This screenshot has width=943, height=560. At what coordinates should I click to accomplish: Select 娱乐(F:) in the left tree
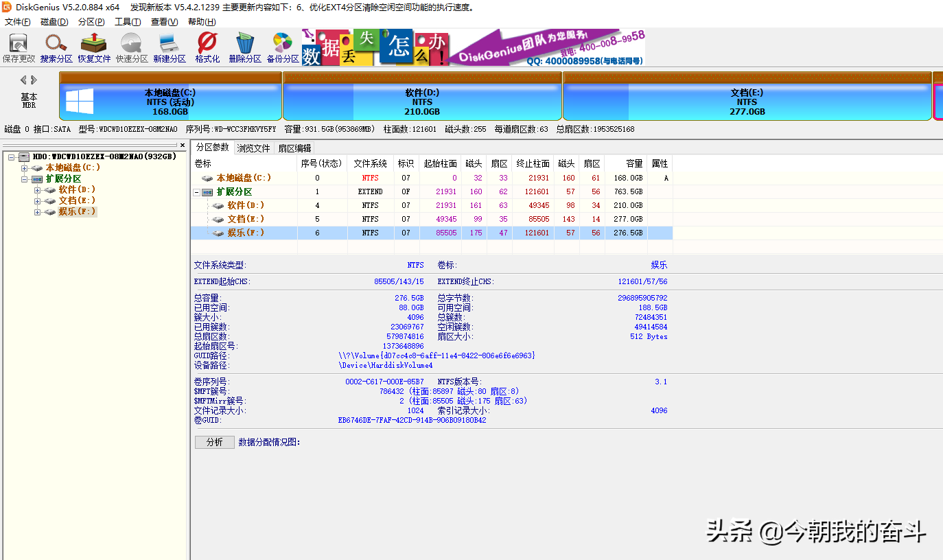coord(77,211)
